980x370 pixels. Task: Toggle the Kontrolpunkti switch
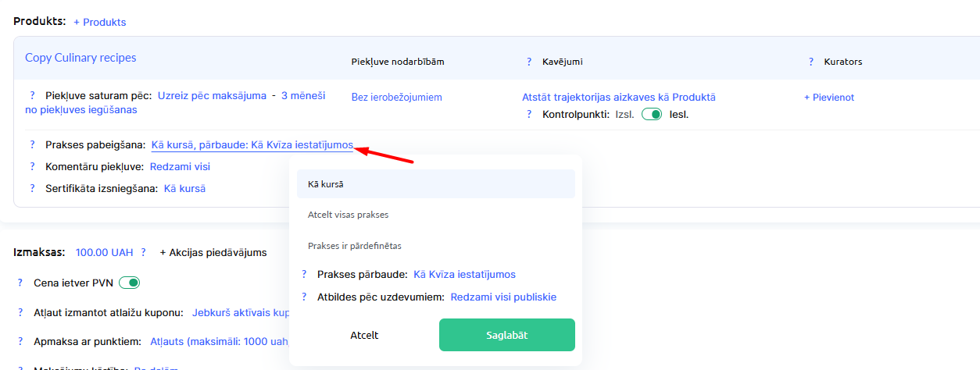651,114
